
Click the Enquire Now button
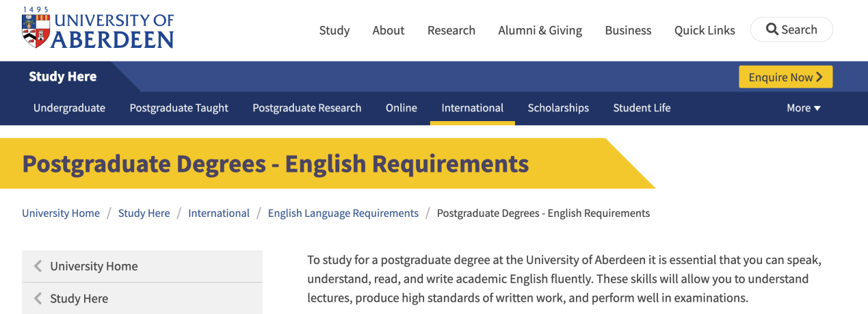786,77
